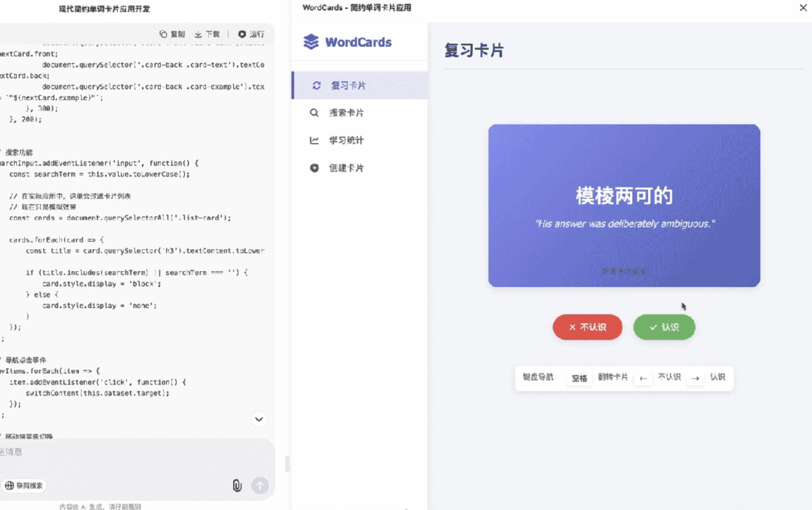Click the send message arrow icon
The height and width of the screenshot is (510, 812).
pyautogui.click(x=260, y=486)
